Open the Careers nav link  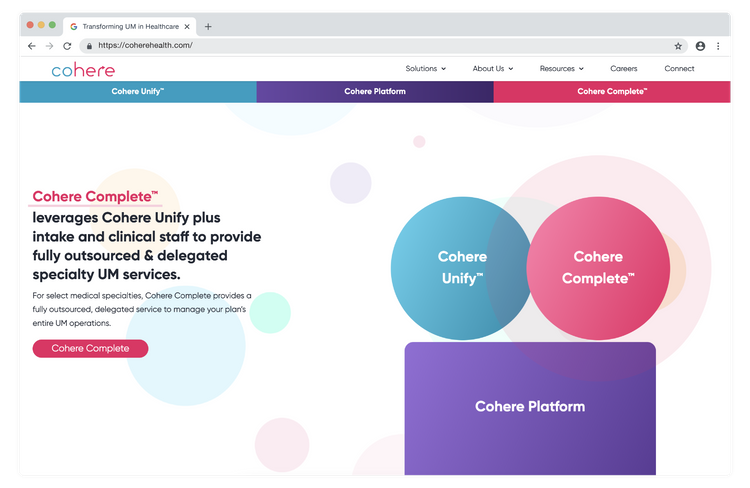click(624, 68)
